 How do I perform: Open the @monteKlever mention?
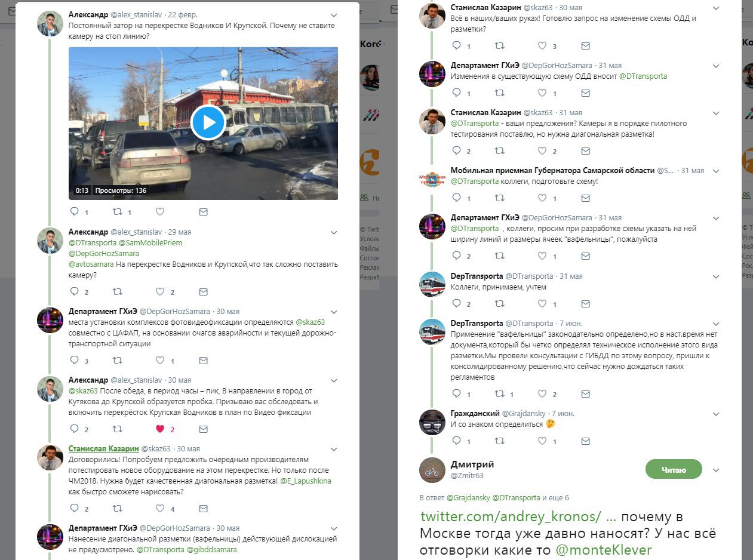coord(604,549)
